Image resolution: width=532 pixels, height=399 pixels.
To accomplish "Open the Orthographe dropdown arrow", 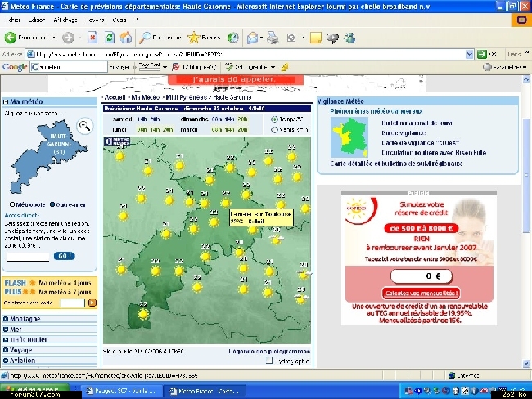I will [x=273, y=67].
